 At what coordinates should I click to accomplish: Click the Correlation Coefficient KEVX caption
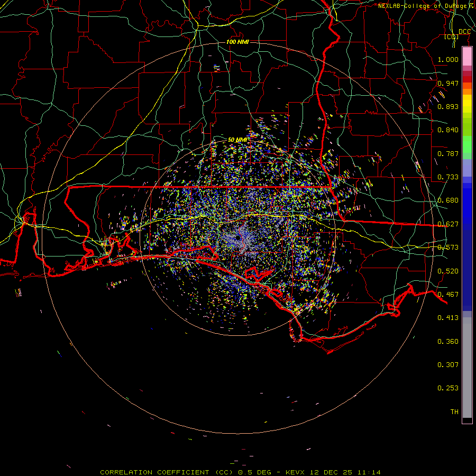click(240, 472)
